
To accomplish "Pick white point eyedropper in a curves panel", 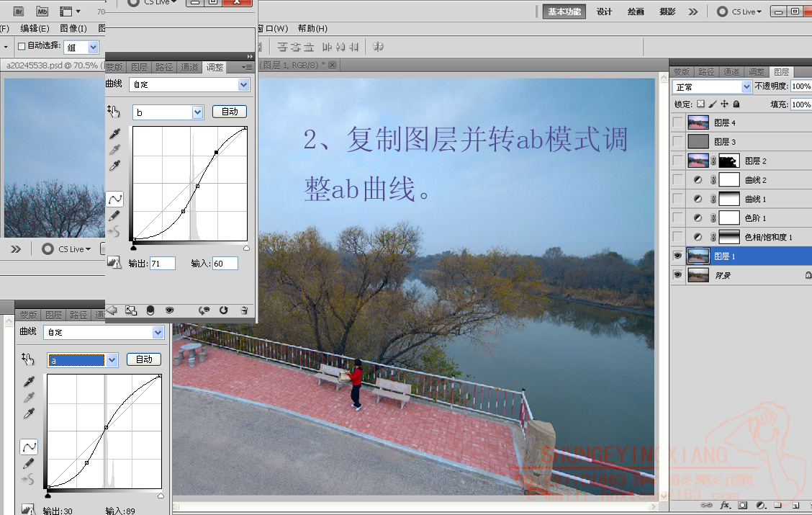I will click(x=29, y=413).
